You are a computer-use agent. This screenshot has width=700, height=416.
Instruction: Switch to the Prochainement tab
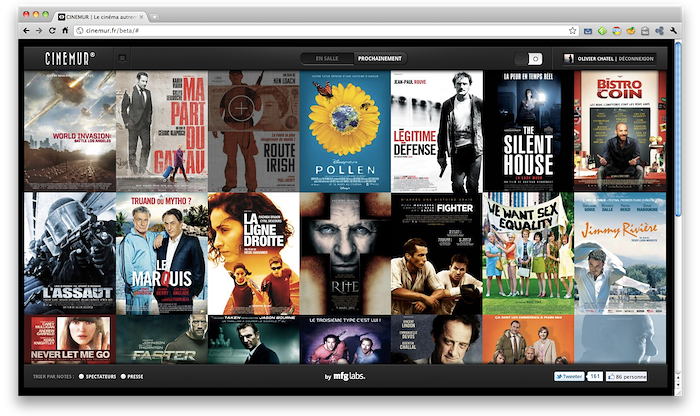coord(379,58)
